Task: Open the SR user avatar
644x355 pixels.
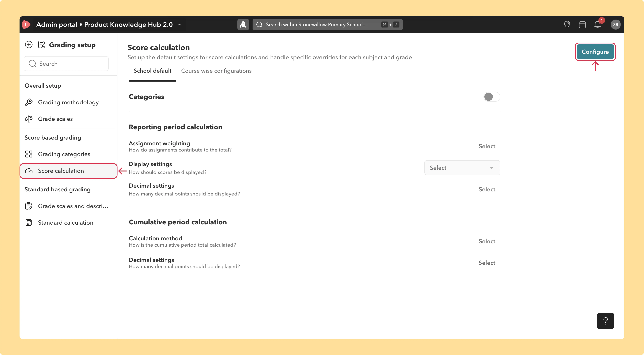Action: coord(616,24)
